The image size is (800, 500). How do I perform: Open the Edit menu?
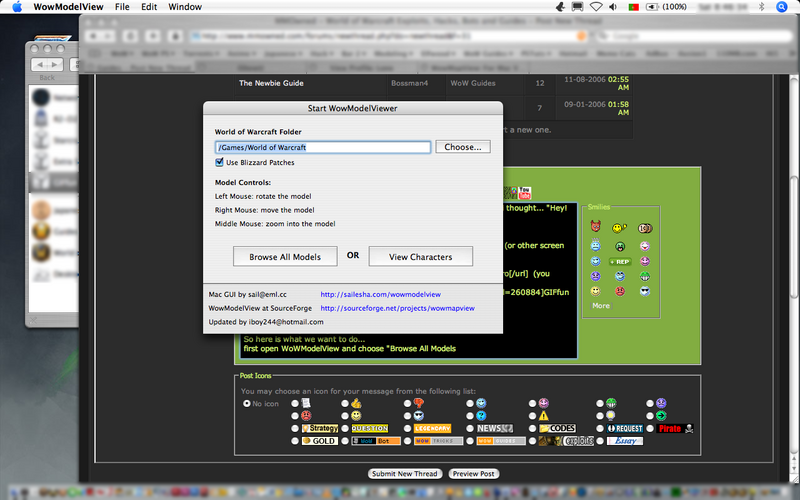click(x=149, y=7)
